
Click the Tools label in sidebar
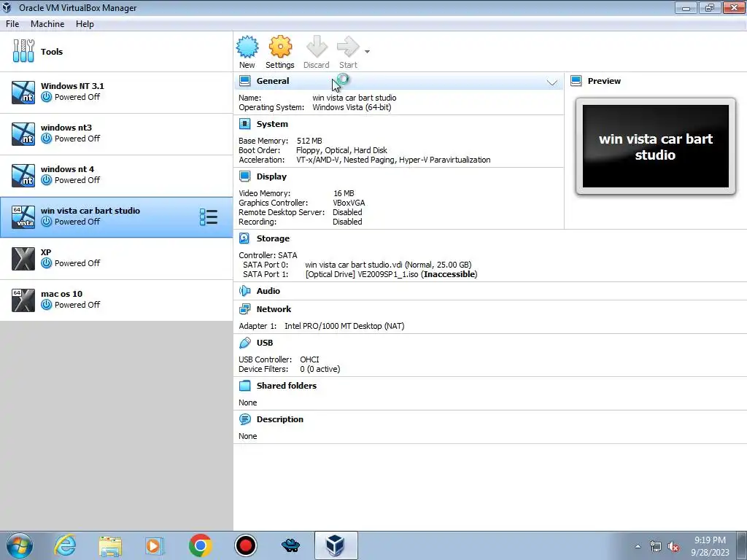52,52
